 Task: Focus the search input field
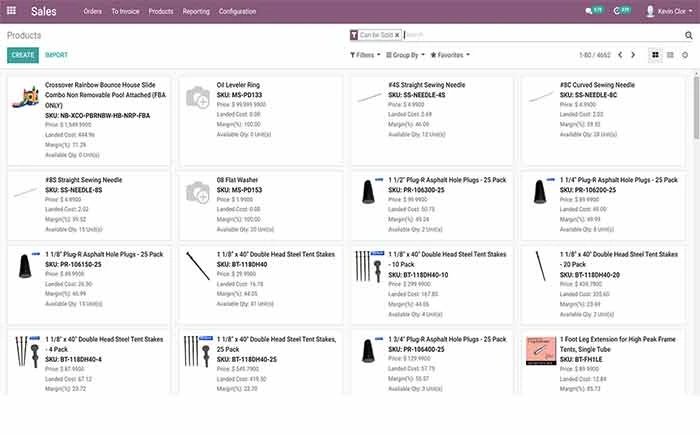pyautogui.click(x=542, y=35)
